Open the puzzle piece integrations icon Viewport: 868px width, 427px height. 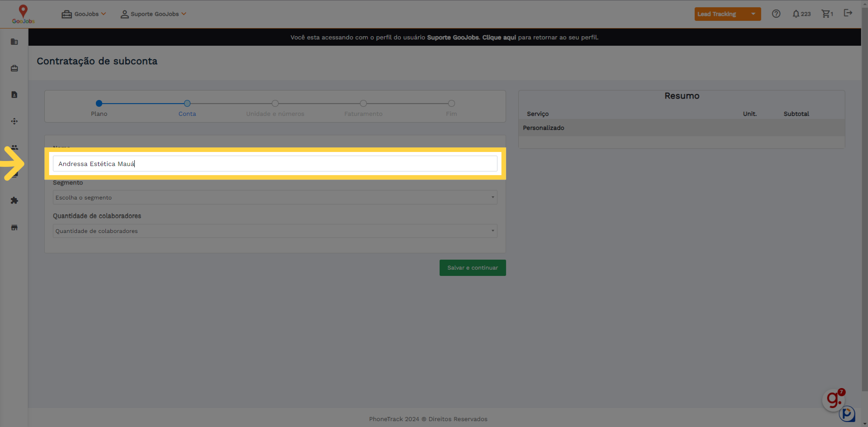click(14, 200)
